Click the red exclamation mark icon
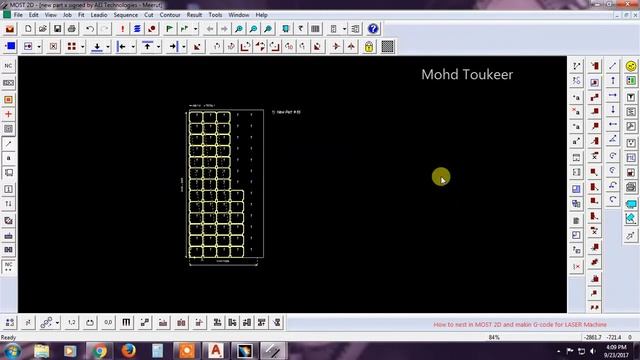 coord(122,29)
